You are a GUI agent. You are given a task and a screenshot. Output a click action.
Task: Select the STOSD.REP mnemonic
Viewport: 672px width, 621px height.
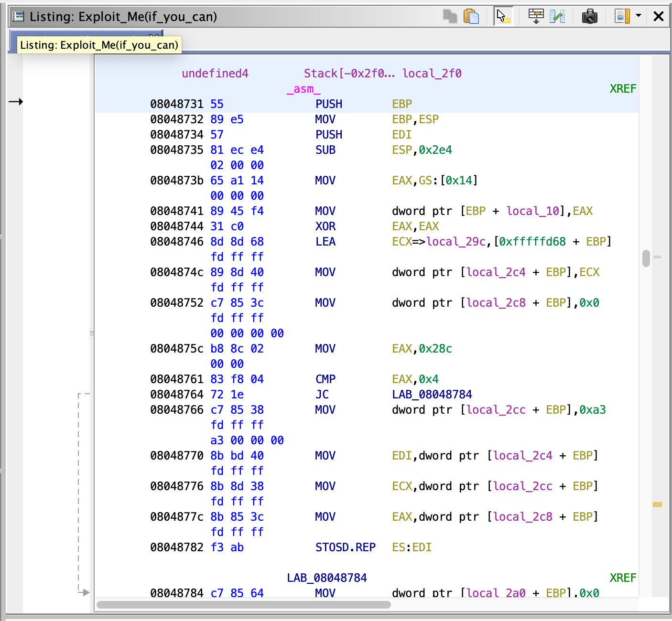pyautogui.click(x=345, y=547)
